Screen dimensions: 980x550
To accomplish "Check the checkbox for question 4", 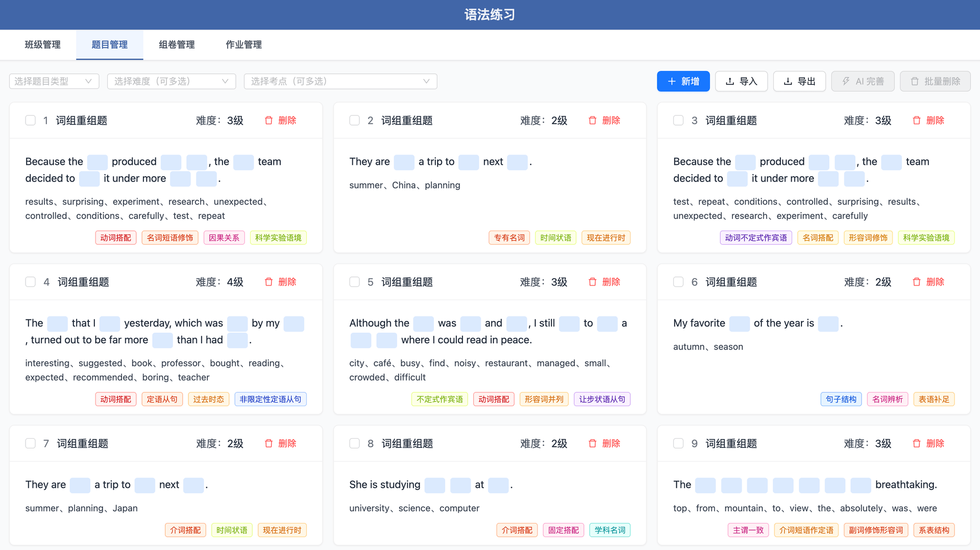I will click(30, 281).
